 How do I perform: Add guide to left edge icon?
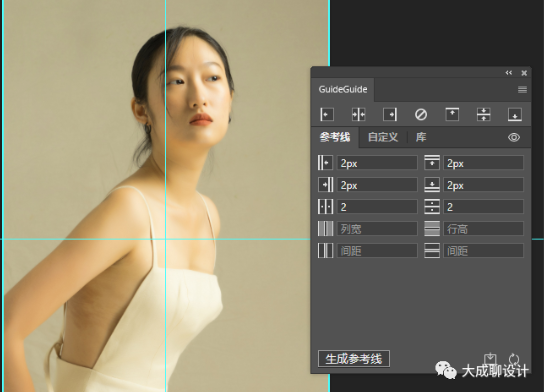(x=327, y=114)
